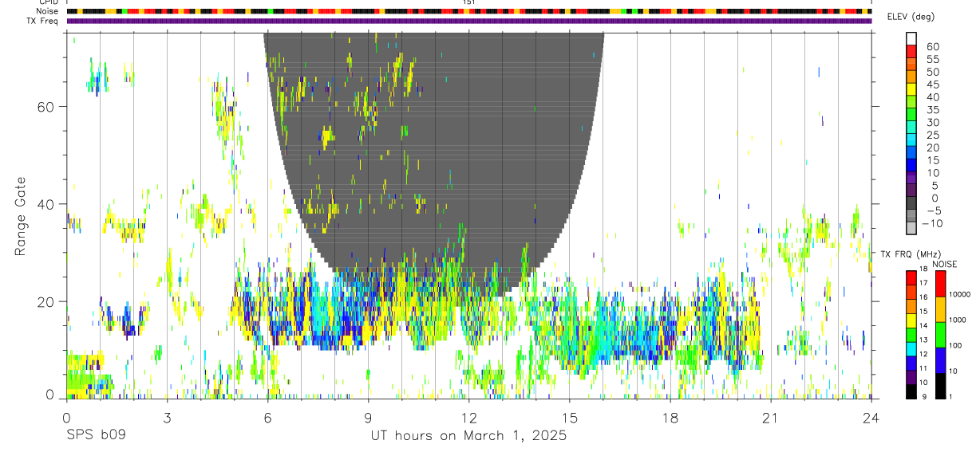Click 'UT hours on March 1, 2025' axis title
980x452 pixels.
(468, 436)
